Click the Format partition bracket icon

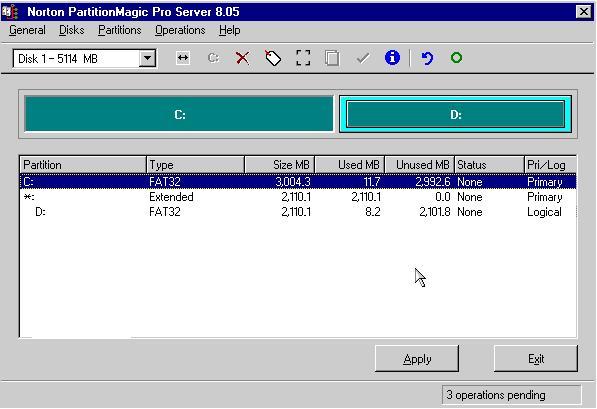point(303,58)
